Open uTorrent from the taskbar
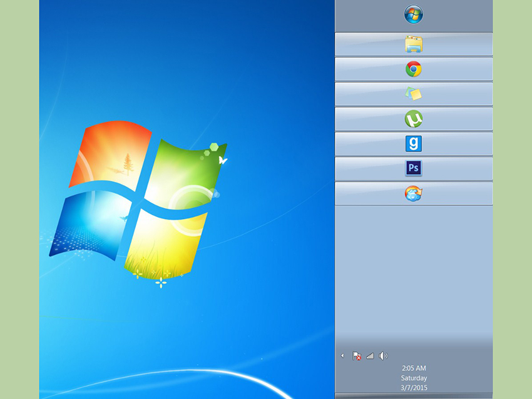 click(x=413, y=119)
